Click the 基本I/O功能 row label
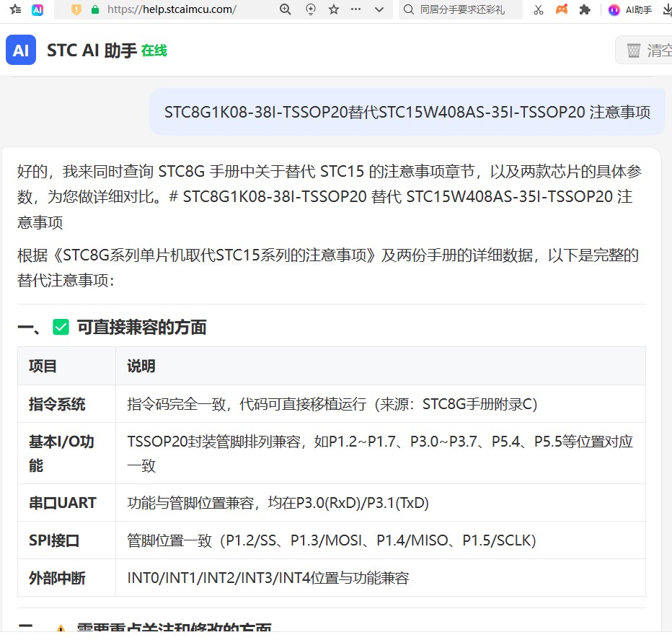 coord(61,453)
